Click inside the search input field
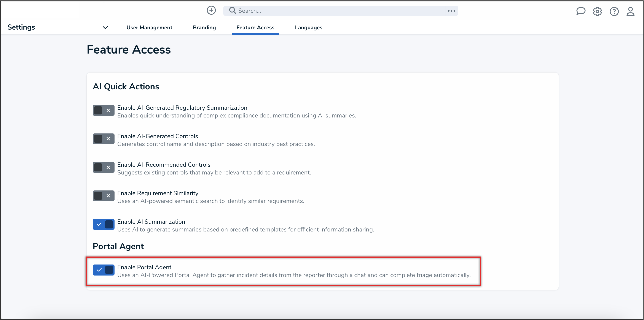 tap(325, 11)
